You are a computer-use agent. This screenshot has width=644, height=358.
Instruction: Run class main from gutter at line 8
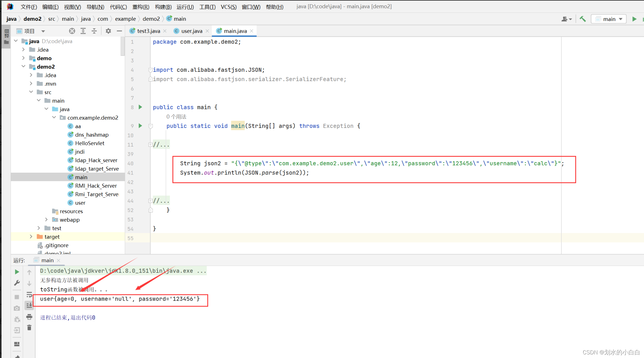click(x=140, y=107)
